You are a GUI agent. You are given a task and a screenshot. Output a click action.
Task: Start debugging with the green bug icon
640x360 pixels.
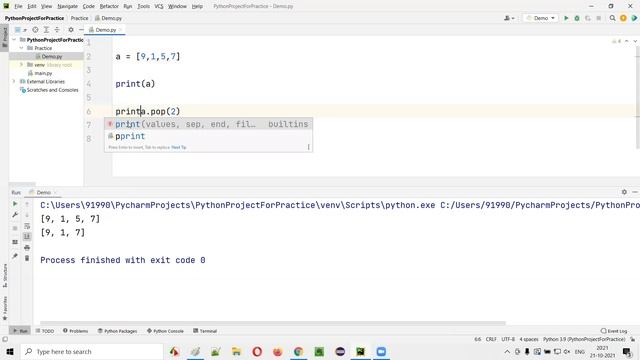point(577,18)
